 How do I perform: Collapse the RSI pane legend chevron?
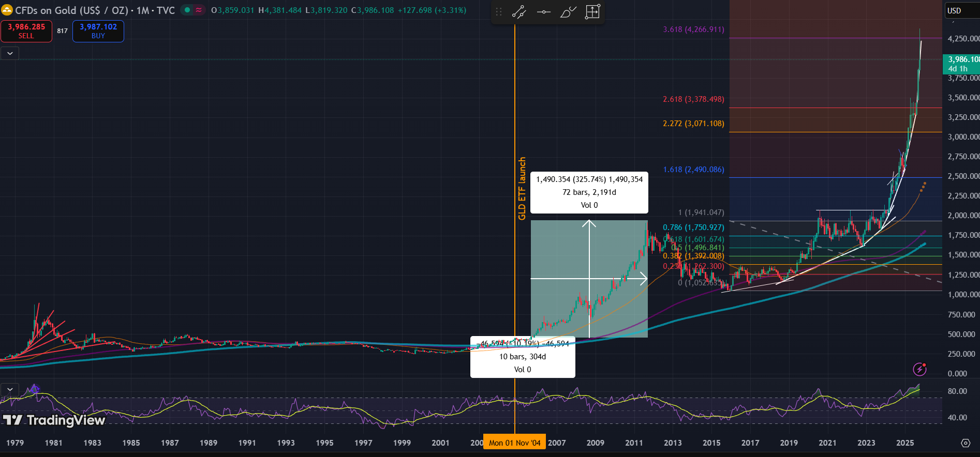pyautogui.click(x=10, y=389)
